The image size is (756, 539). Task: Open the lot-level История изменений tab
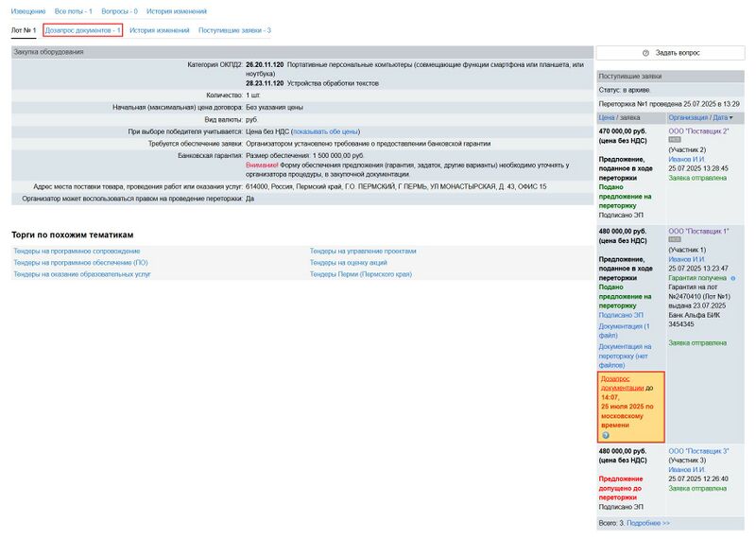[x=160, y=30]
